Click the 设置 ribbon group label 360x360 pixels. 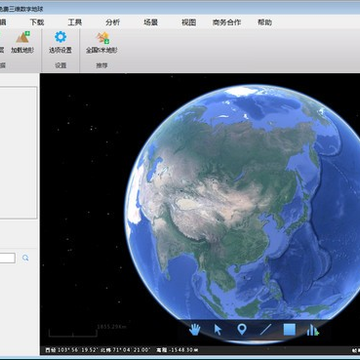(60, 66)
